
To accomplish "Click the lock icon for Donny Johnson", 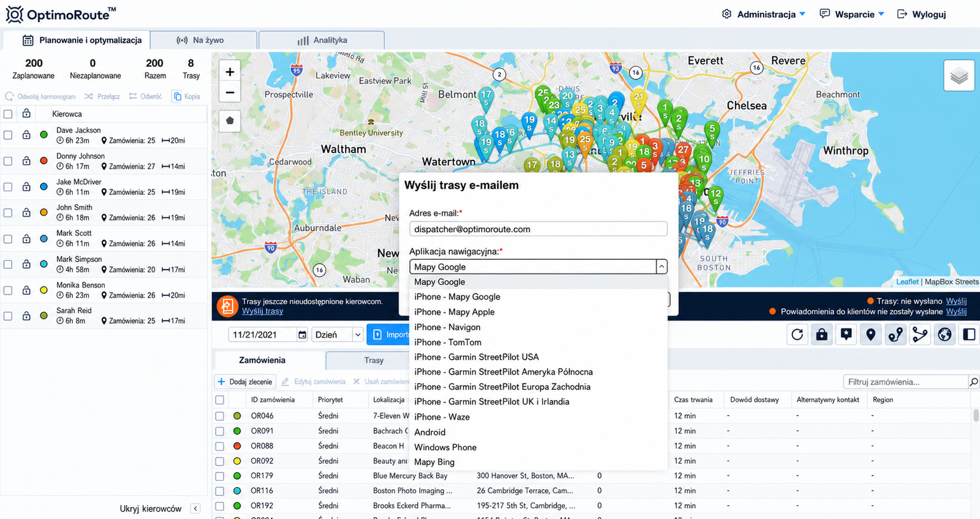I will [26, 161].
